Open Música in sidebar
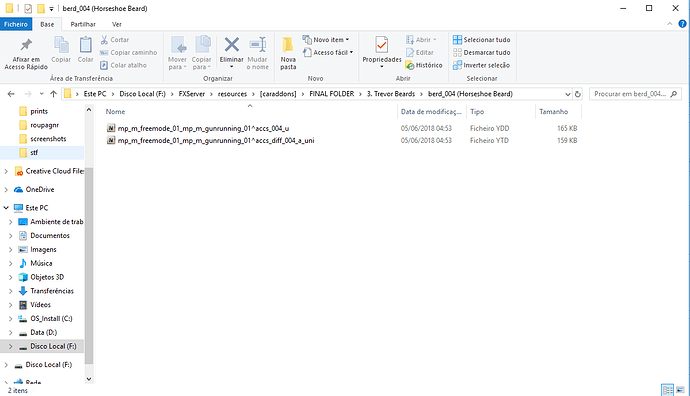 tap(41, 263)
